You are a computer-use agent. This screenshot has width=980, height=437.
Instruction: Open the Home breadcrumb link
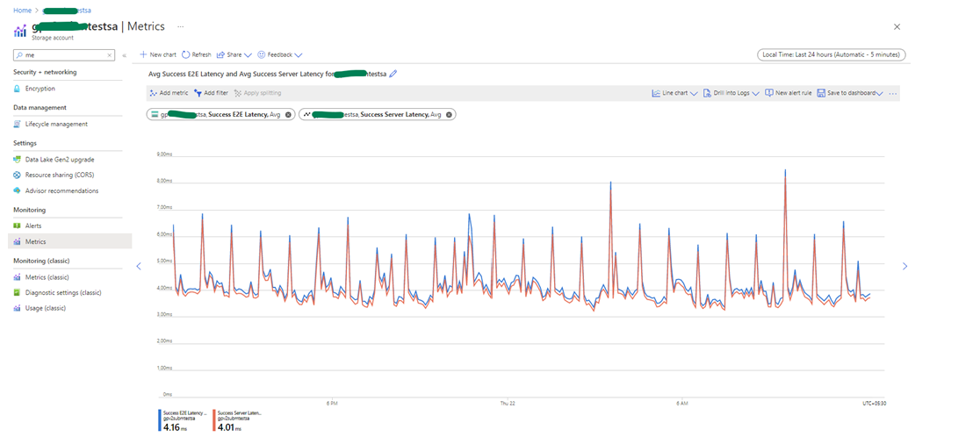coord(22,11)
